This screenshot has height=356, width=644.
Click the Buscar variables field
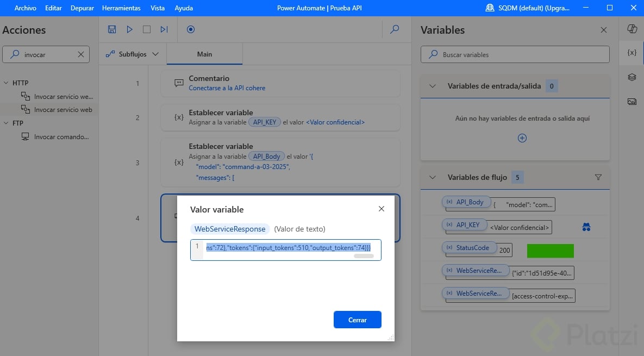pos(515,54)
